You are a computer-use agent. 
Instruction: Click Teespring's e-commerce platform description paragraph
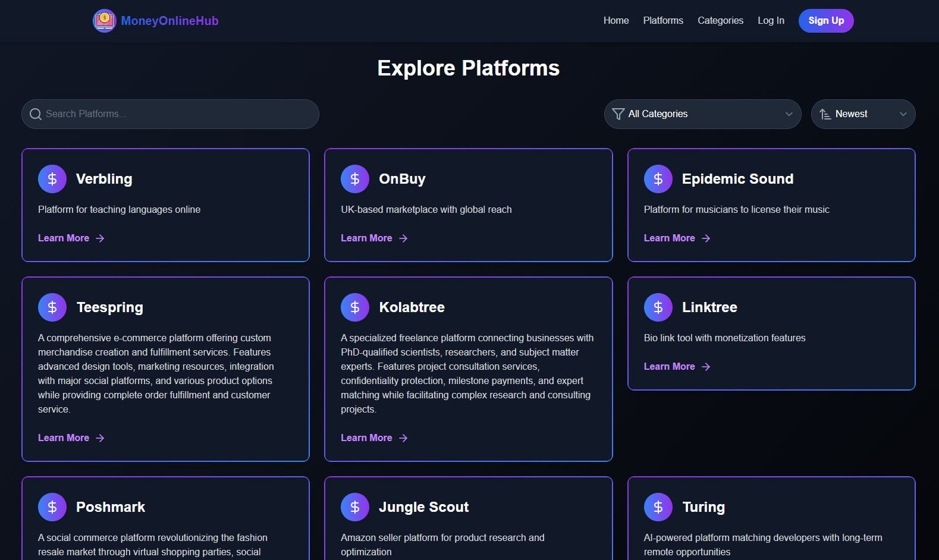[x=156, y=373]
